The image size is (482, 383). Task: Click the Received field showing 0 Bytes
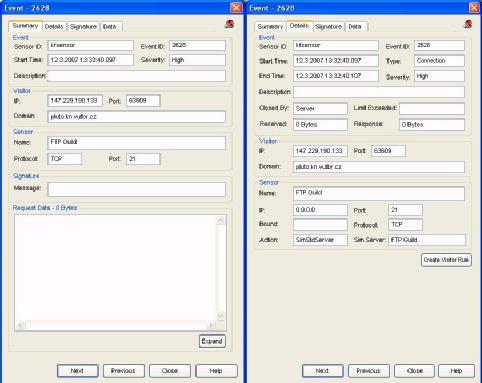(320, 125)
